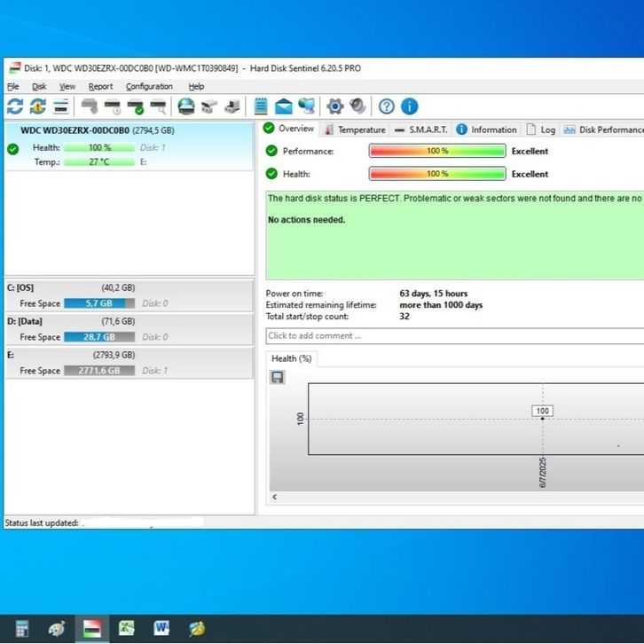644x644 pixels.
Task: Click the left arrow on horizontal scrollbar
Action: 274,498
